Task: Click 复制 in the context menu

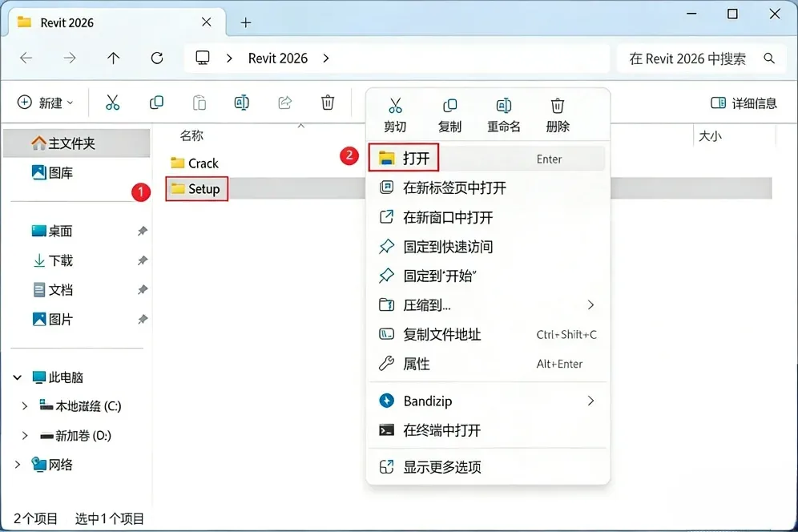Action: (x=450, y=115)
